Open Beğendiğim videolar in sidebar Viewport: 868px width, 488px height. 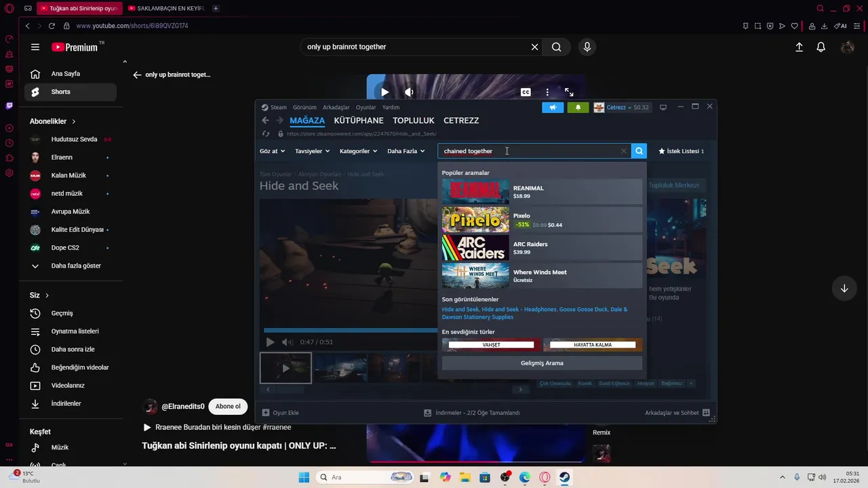pos(71,367)
